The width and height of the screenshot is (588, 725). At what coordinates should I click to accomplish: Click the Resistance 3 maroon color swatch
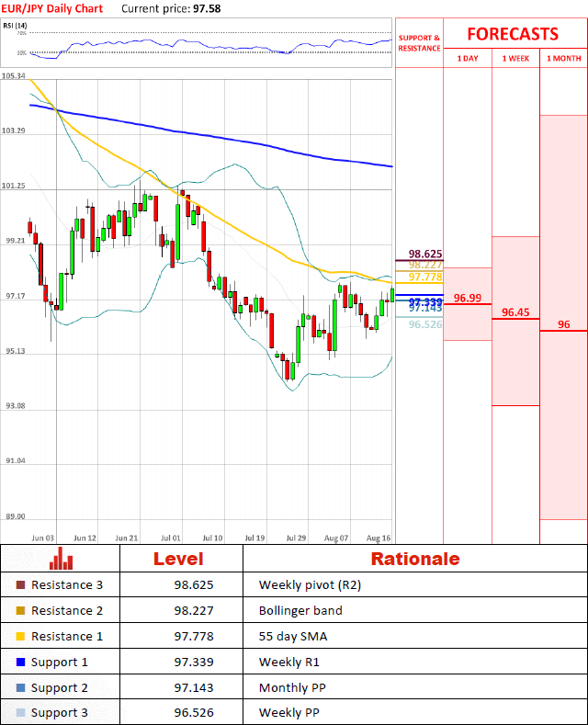[x=20, y=585]
